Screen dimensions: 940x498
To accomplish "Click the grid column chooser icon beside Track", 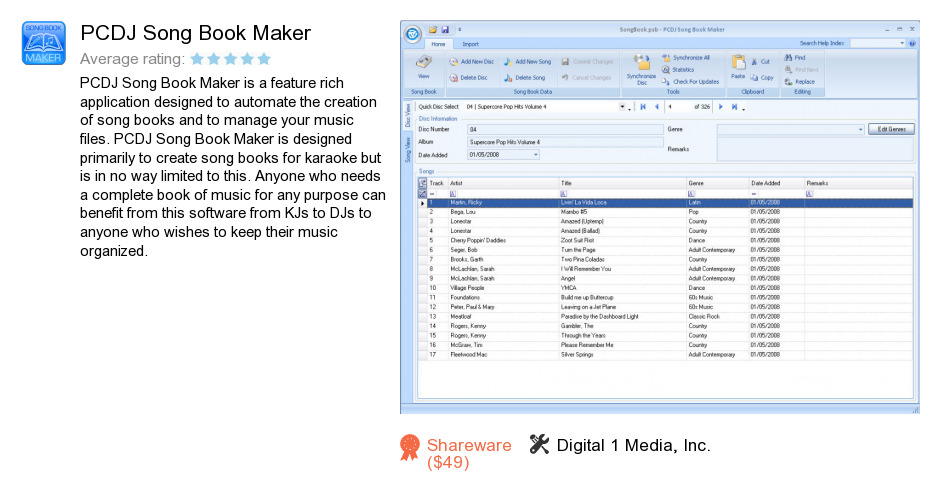I will pyautogui.click(x=423, y=183).
